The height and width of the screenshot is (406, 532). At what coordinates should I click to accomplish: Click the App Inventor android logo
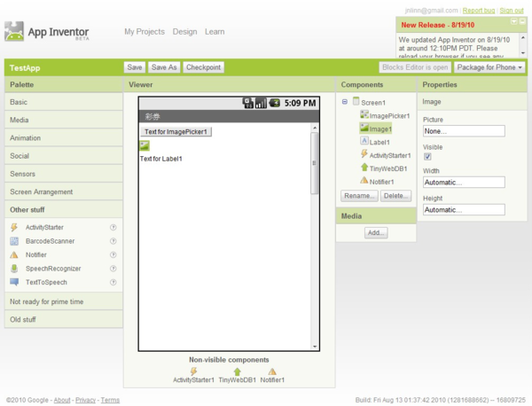pos(14,31)
